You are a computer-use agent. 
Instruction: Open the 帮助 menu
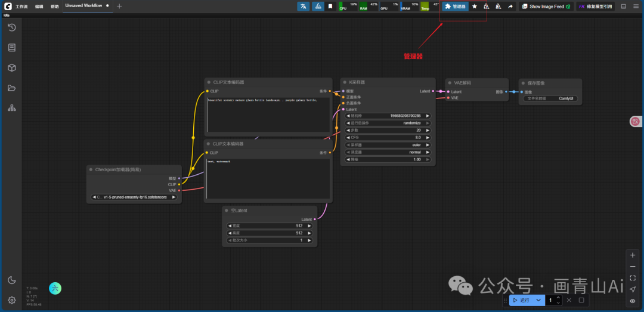coord(54,7)
